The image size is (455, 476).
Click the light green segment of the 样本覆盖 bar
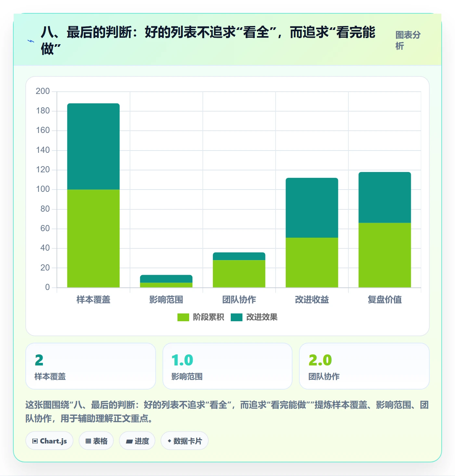coord(93,238)
